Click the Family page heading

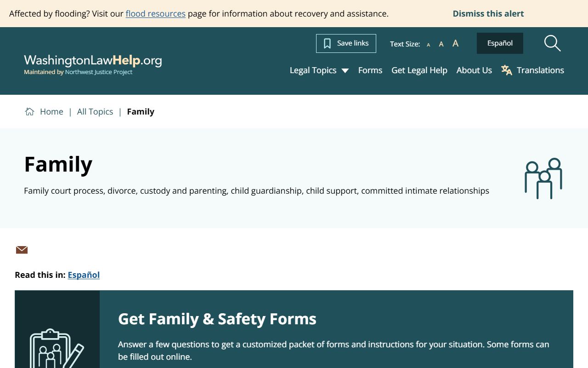point(58,164)
